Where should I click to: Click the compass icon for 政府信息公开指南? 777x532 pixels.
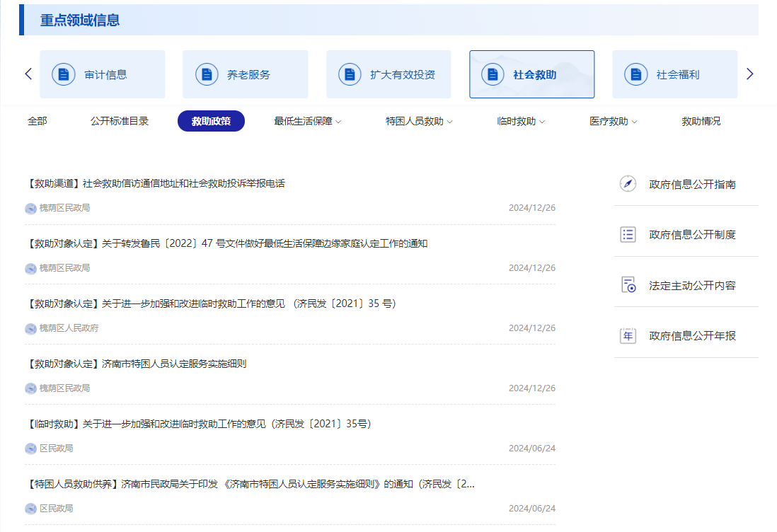628,184
